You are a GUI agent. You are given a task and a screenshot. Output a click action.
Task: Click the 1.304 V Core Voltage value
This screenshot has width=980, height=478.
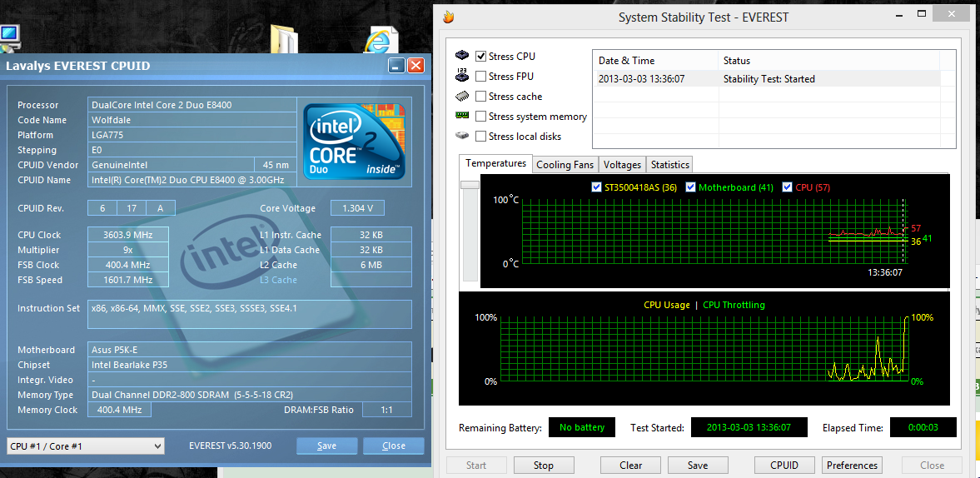[x=357, y=208]
